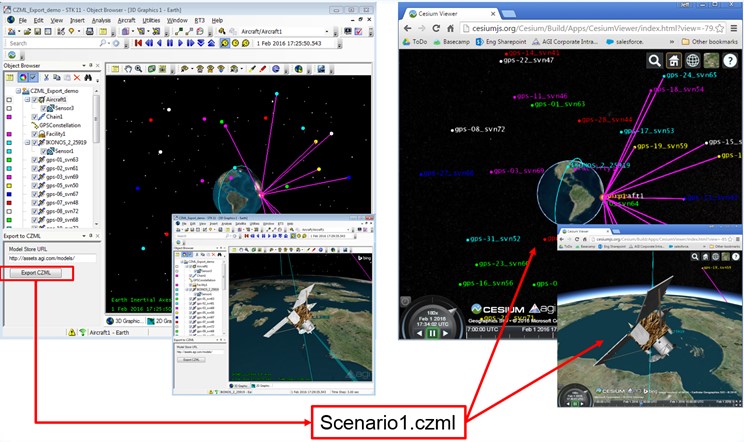Open the Eng Sharepoint bookmark
This screenshot has width=744, height=442.
tap(501, 42)
